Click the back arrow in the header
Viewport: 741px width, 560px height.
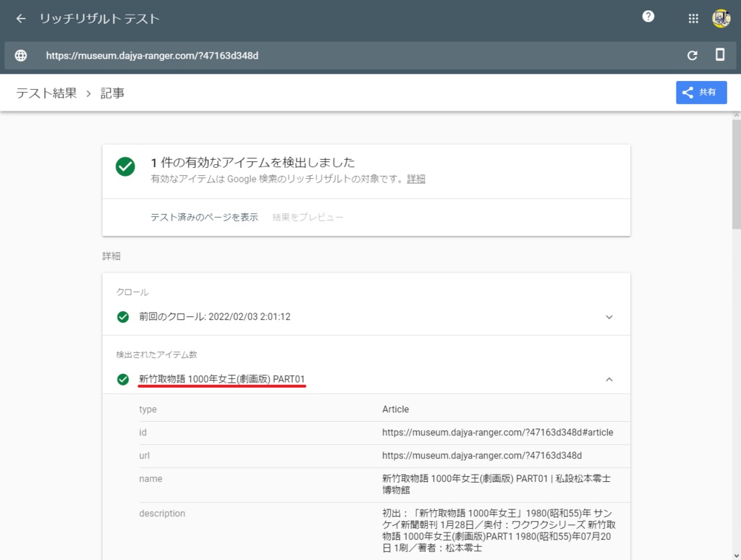[20, 18]
